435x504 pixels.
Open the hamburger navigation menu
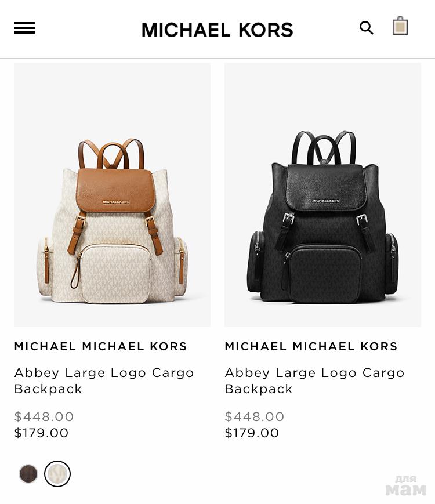tap(24, 28)
